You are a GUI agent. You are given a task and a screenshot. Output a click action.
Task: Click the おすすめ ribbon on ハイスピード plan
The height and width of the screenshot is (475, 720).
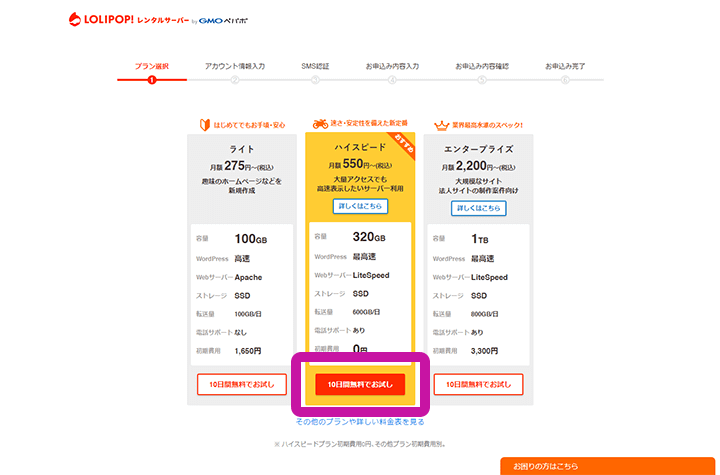coord(400,144)
